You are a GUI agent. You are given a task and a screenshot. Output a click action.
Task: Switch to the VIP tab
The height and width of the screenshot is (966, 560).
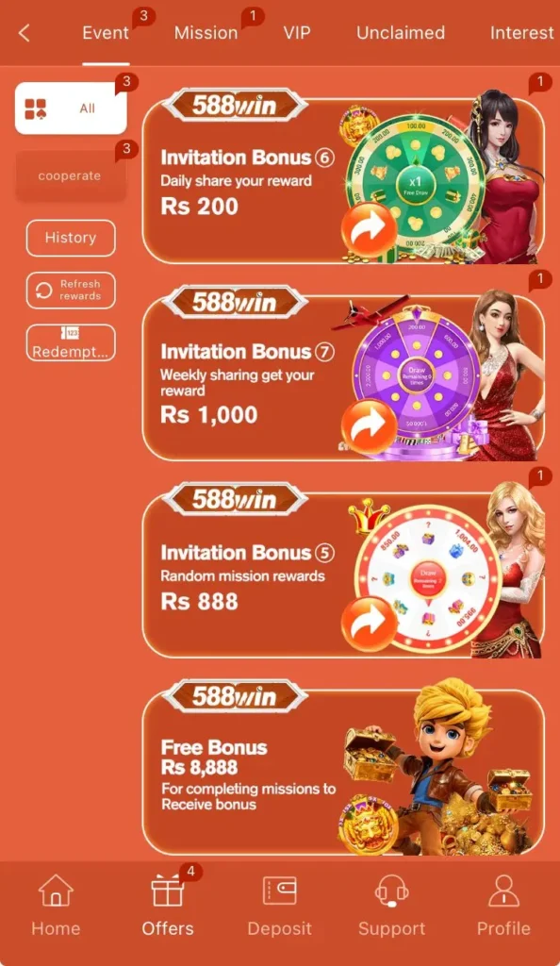coord(297,33)
